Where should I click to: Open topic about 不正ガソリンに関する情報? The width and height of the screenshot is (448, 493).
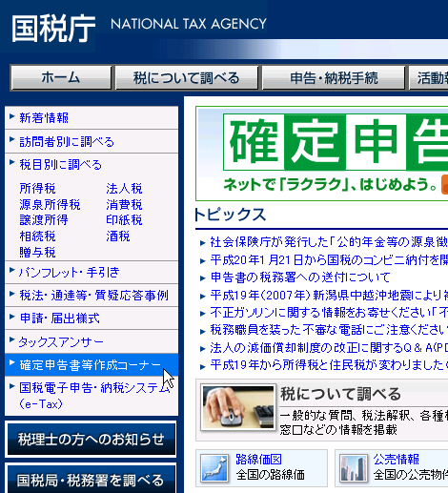[x=329, y=313]
